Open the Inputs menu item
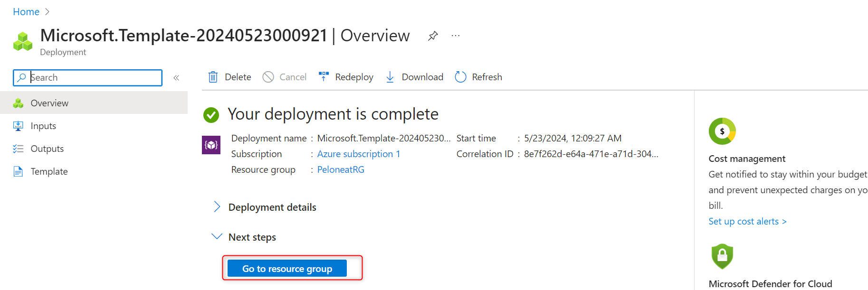The image size is (868, 290). click(x=43, y=126)
